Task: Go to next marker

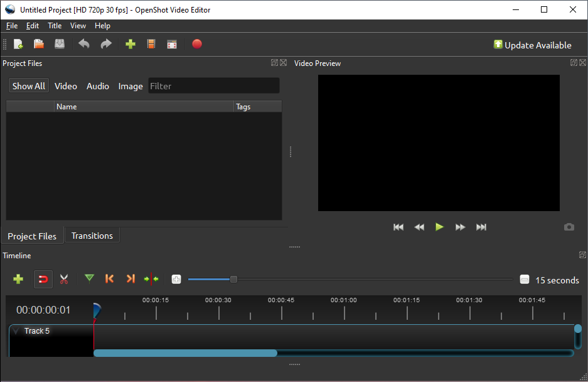Action: coord(131,279)
